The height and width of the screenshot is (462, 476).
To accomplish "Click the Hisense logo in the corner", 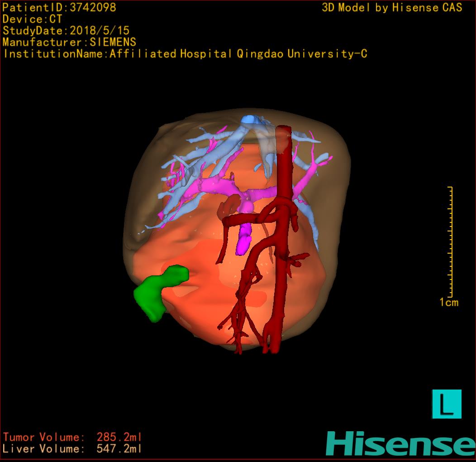I will (x=400, y=443).
